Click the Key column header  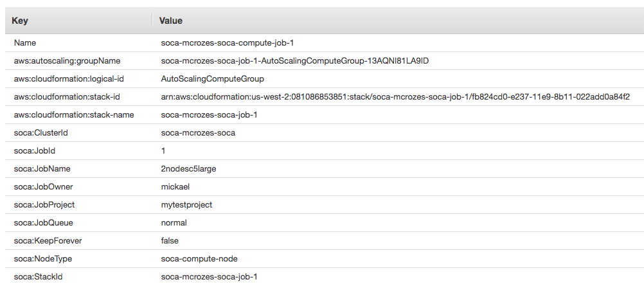tap(20, 21)
